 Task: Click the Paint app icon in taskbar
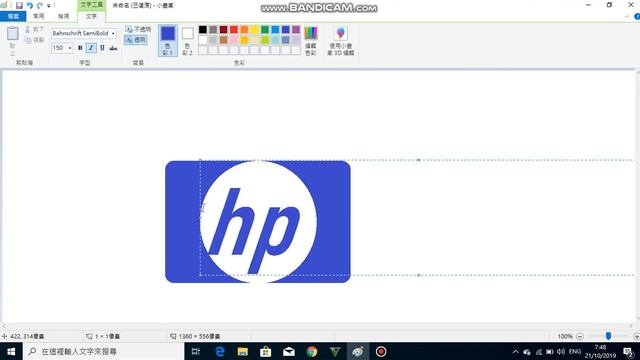point(358,351)
